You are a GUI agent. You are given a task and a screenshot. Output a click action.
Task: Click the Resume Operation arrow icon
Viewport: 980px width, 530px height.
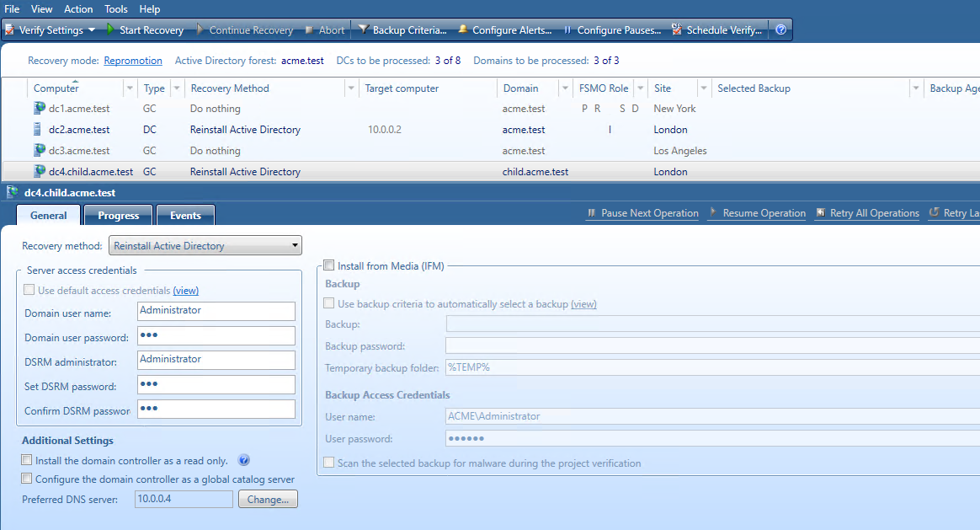[712, 212]
